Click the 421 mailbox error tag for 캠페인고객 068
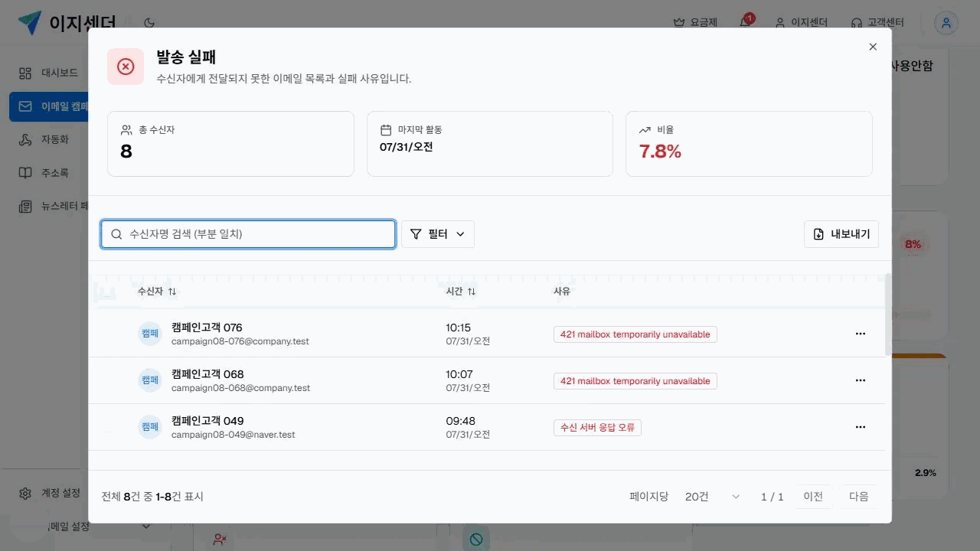 point(635,381)
